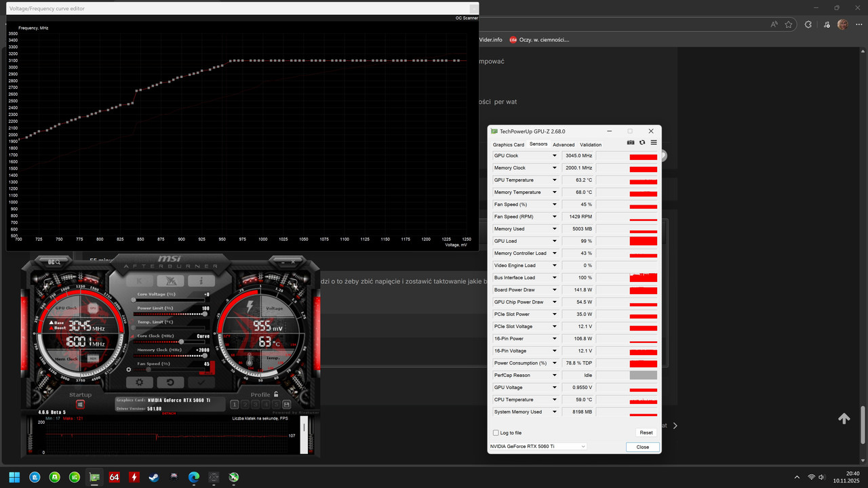Open the GPU-Z Advanced tab

coord(564,144)
